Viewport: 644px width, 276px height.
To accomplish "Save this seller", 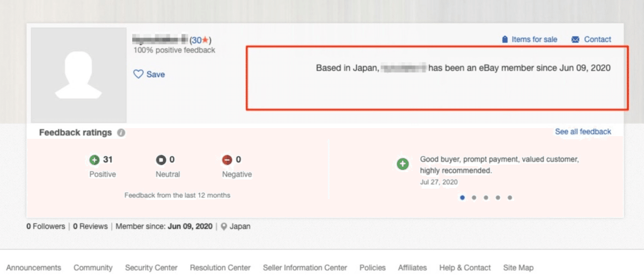I will click(156, 74).
